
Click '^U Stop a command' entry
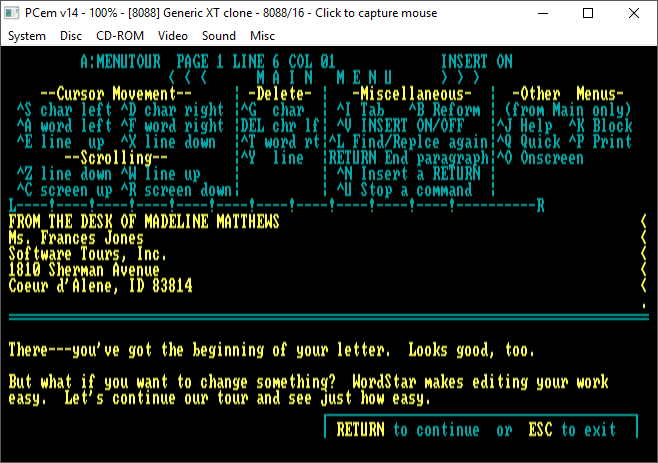point(404,190)
